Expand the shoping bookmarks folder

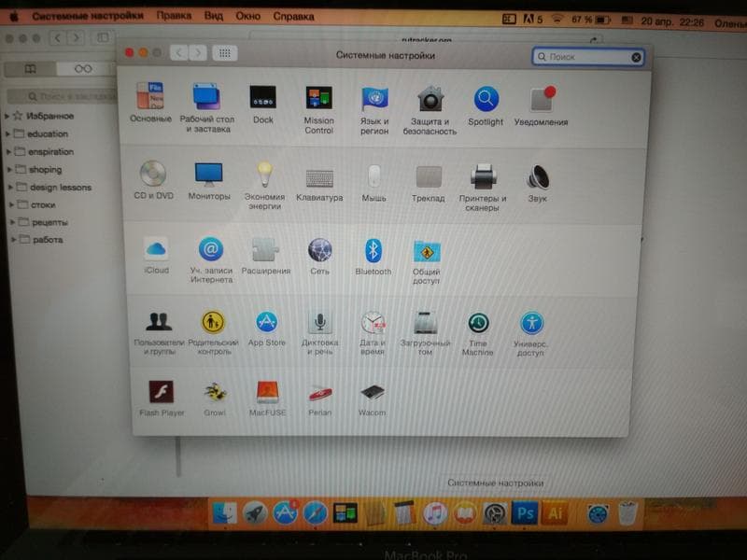(x=9, y=170)
